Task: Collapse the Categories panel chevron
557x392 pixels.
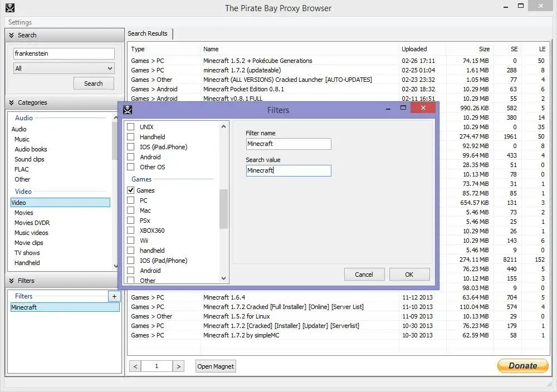Action: pyautogui.click(x=11, y=102)
